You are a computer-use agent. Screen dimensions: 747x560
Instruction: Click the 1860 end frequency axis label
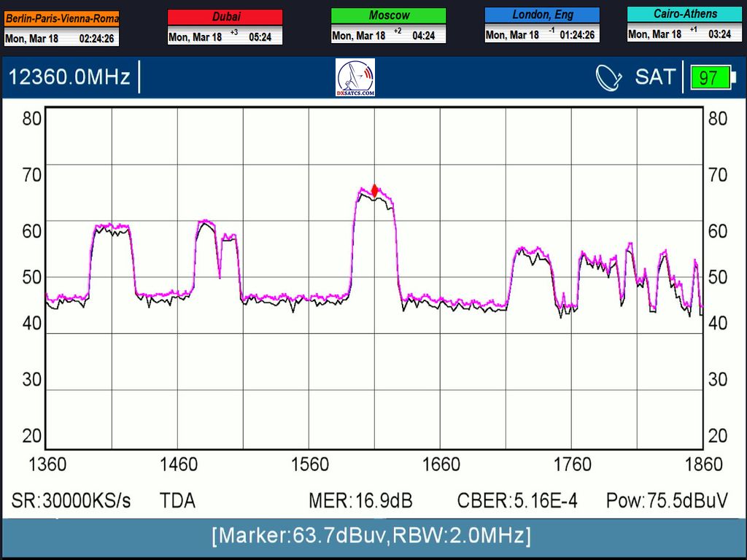pyautogui.click(x=704, y=464)
